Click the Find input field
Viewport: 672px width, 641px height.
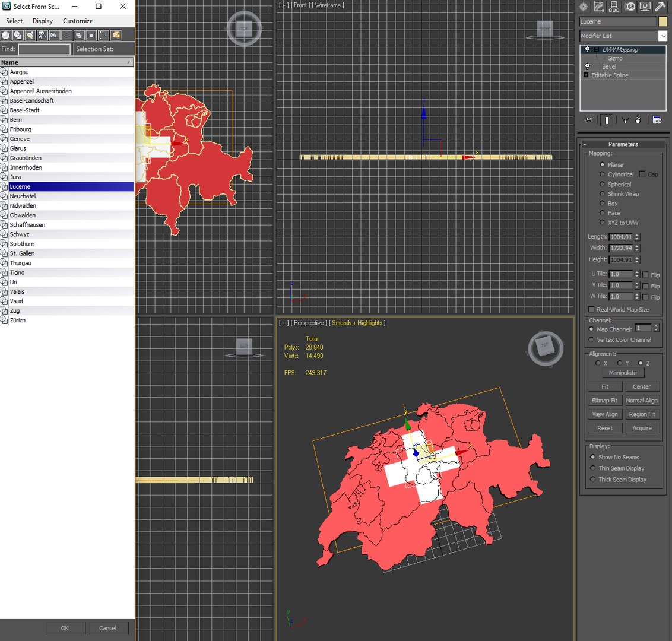pos(44,49)
